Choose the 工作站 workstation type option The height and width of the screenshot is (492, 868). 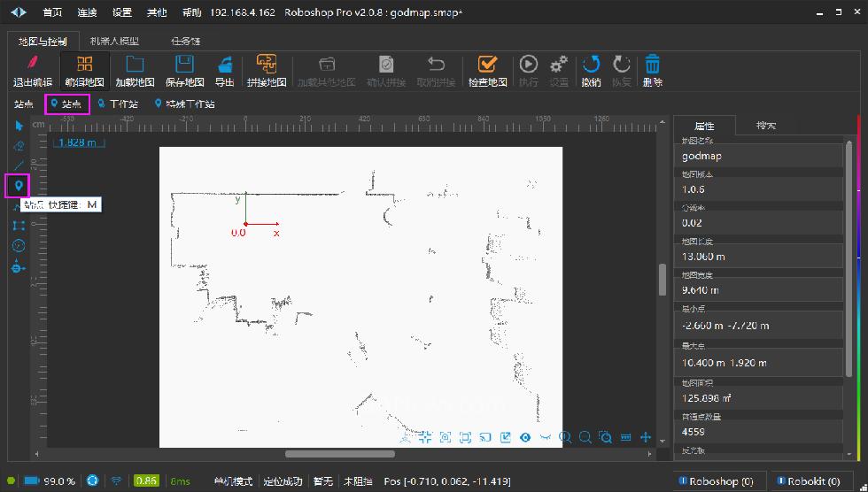click(118, 104)
